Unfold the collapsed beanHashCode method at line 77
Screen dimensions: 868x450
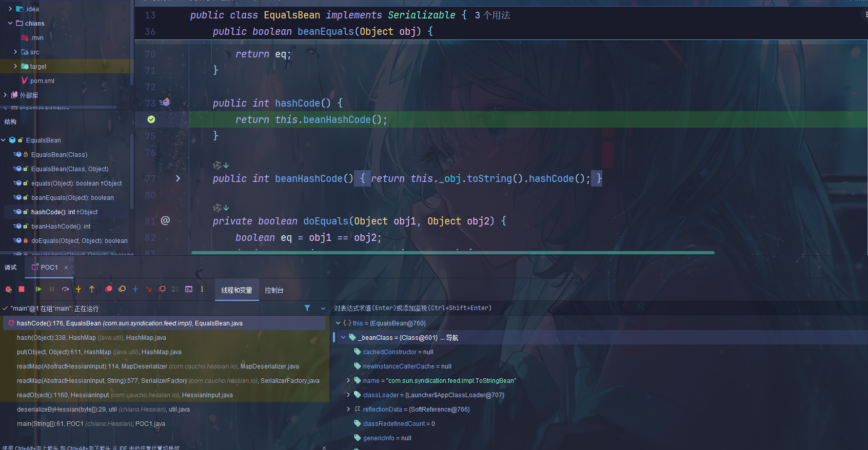[178, 178]
